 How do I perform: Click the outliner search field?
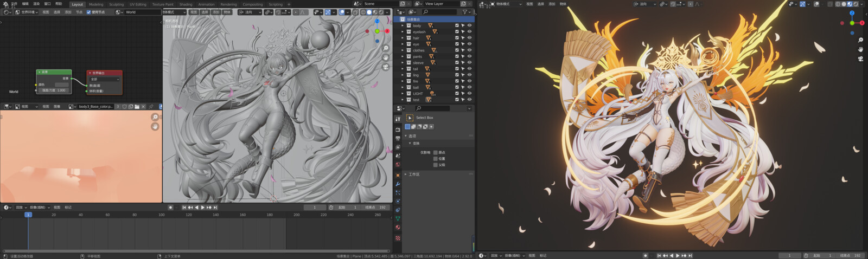[439, 11]
